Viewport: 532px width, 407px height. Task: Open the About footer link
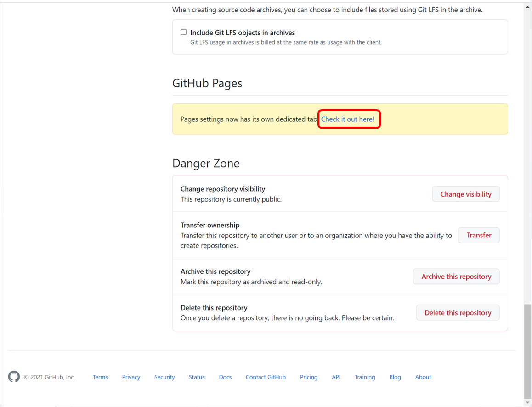pos(423,377)
